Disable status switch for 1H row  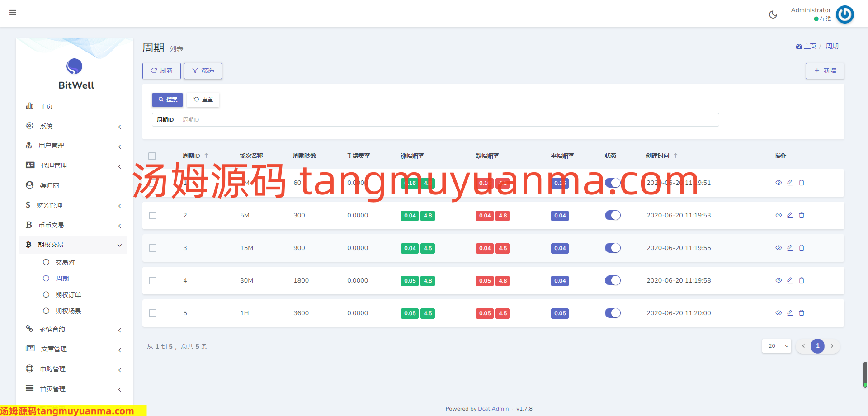(x=613, y=313)
